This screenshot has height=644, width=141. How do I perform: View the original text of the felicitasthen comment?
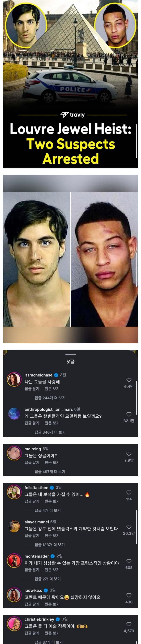(52, 501)
